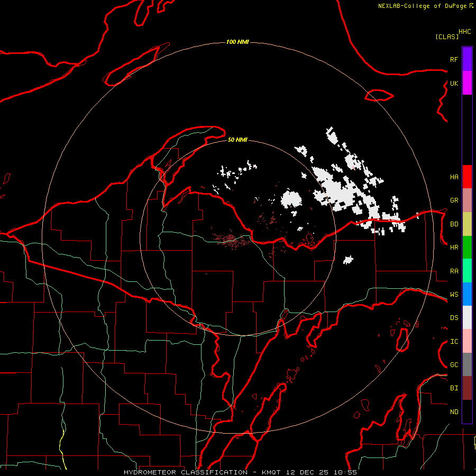Click the IC legend label
Image resolution: width=476 pixels, height=476 pixels.
click(x=454, y=342)
